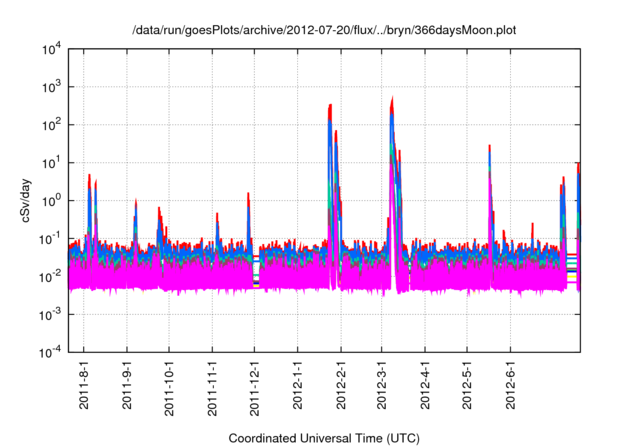Select the 2011-8-1 date tick label
Screen dimensions: 640x448
[x=85, y=387]
